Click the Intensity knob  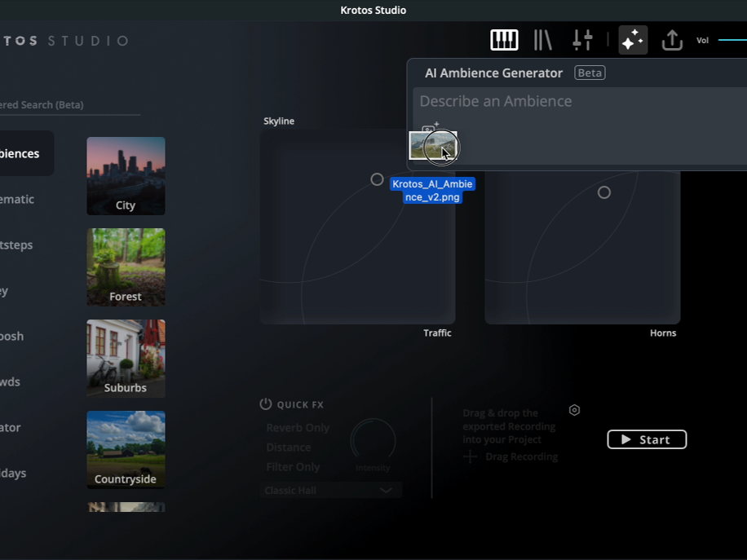coord(373,441)
